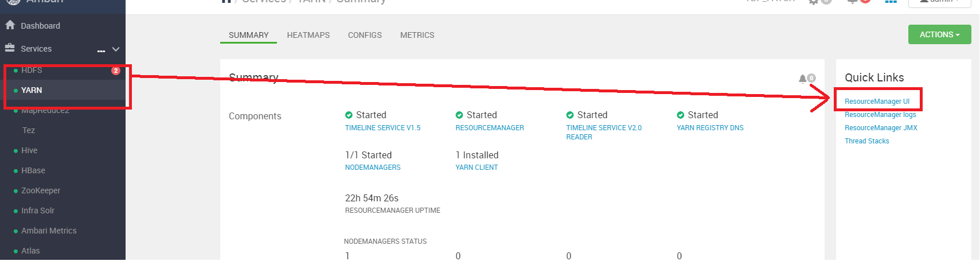Click the Summary alerts bell icon
This screenshot has width=980, height=261.
[803, 79]
